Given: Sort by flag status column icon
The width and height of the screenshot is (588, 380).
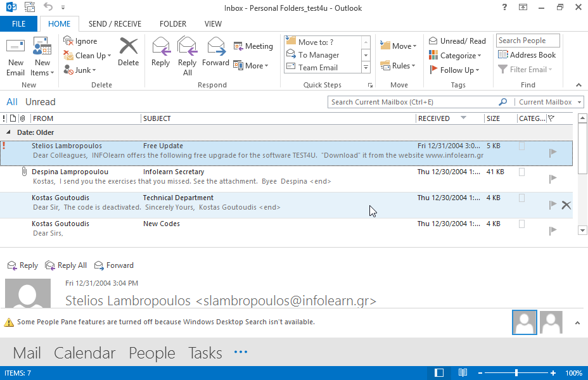Looking at the screenshot, I should coord(551,118).
